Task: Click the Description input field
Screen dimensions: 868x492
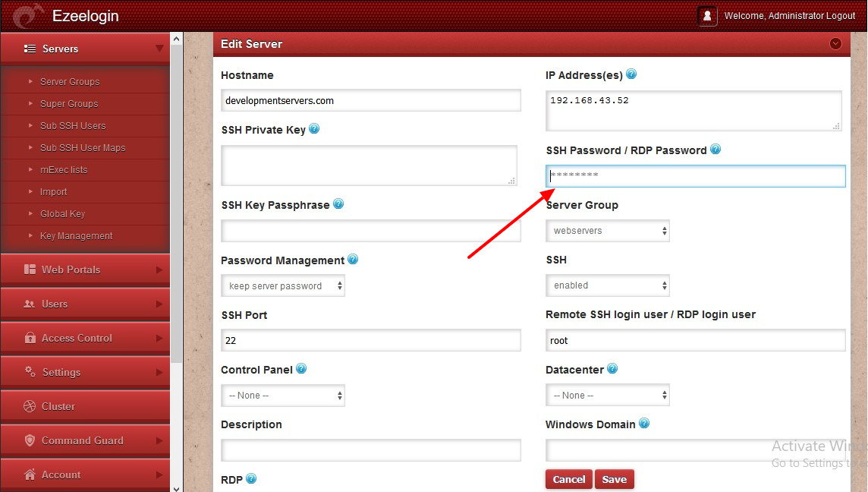Action: point(371,450)
